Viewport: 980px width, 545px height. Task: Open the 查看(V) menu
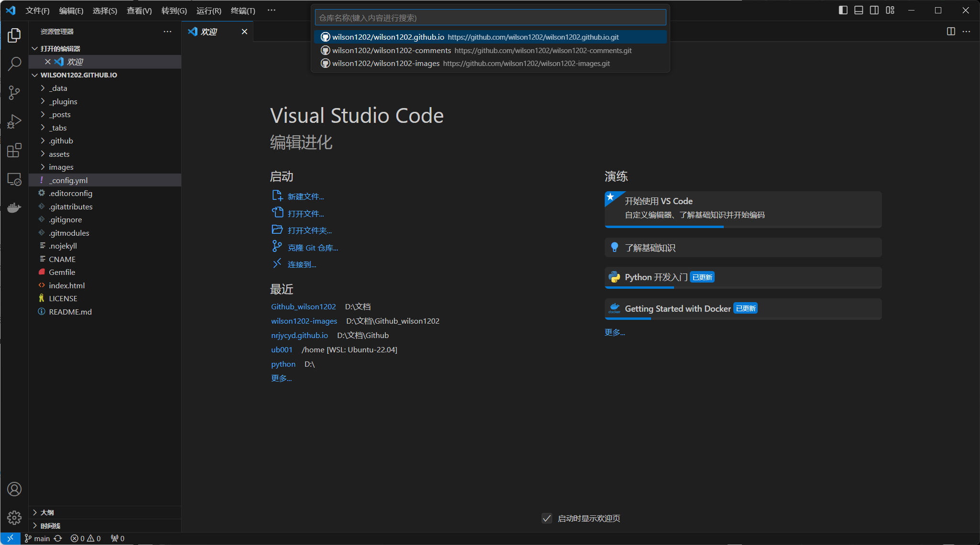[x=139, y=11]
